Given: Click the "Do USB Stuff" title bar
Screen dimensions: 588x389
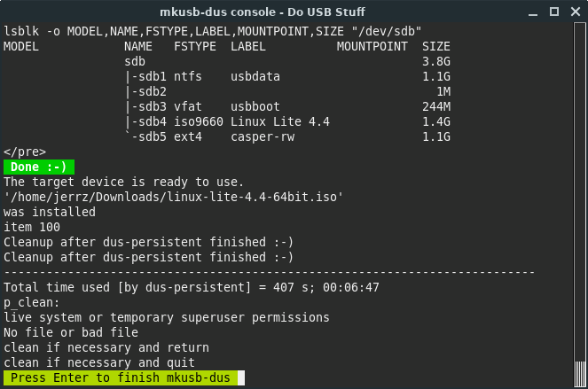Looking at the screenshot, I should click(x=294, y=12).
